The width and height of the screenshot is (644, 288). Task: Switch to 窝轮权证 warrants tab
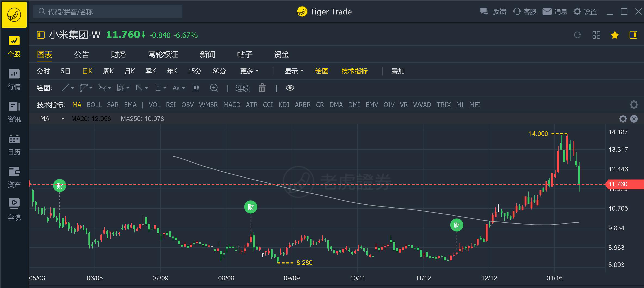(163, 54)
